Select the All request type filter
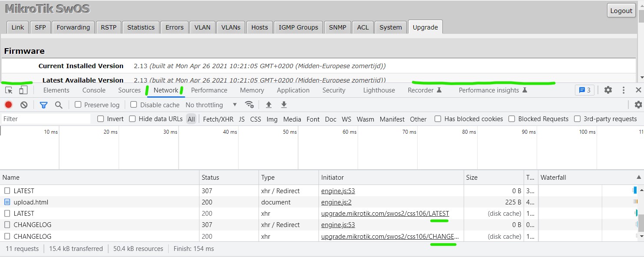The width and height of the screenshot is (644, 257). coord(191,119)
